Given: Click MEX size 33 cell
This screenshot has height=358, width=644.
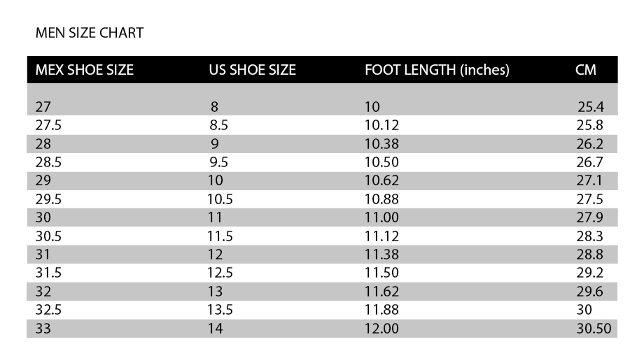Looking at the screenshot, I should [43, 327].
